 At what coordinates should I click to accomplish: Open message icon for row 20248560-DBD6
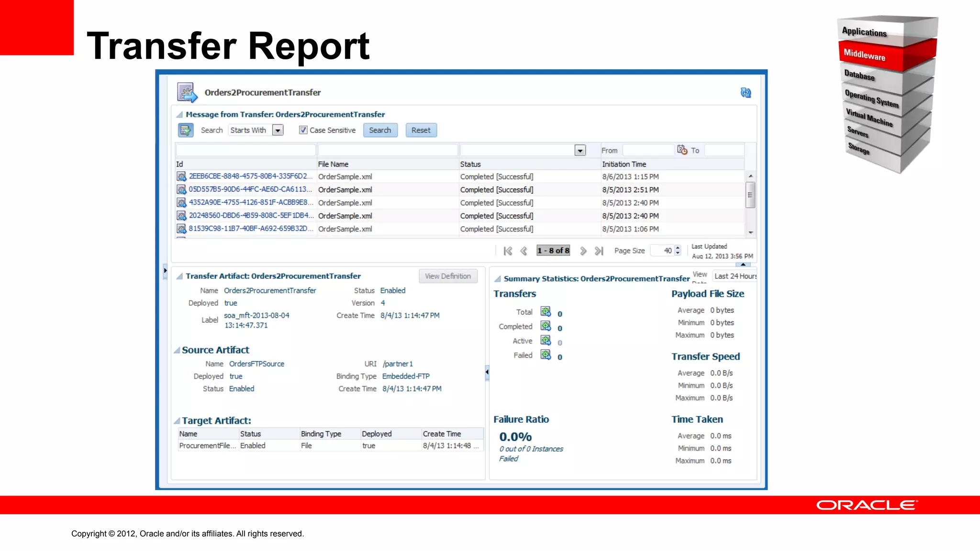[181, 216]
